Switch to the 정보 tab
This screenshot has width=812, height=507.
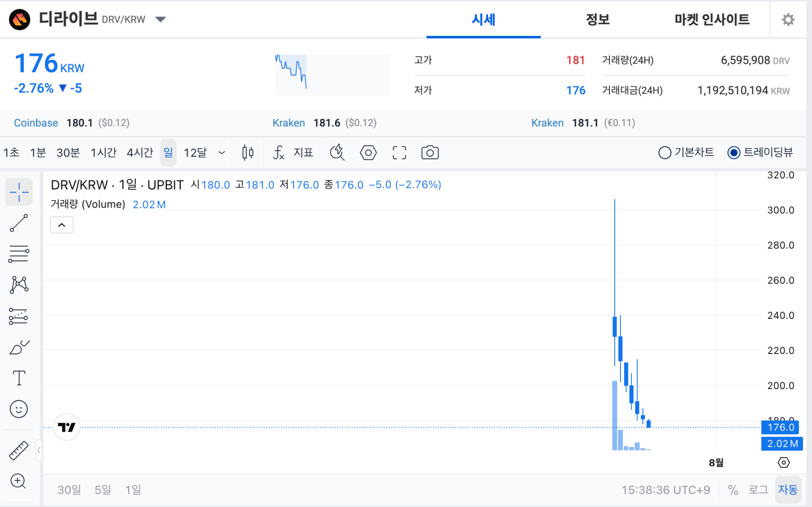(598, 19)
